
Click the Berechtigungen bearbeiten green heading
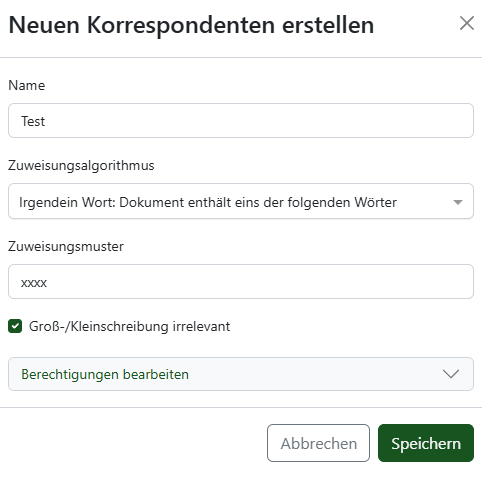click(105, 374)
